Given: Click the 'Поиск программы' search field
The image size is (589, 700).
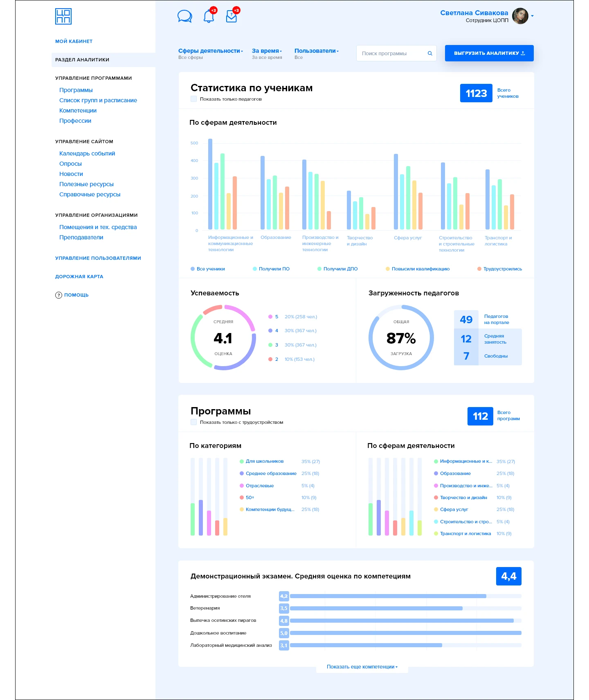Looking at the screenshot, I should 396,53.
